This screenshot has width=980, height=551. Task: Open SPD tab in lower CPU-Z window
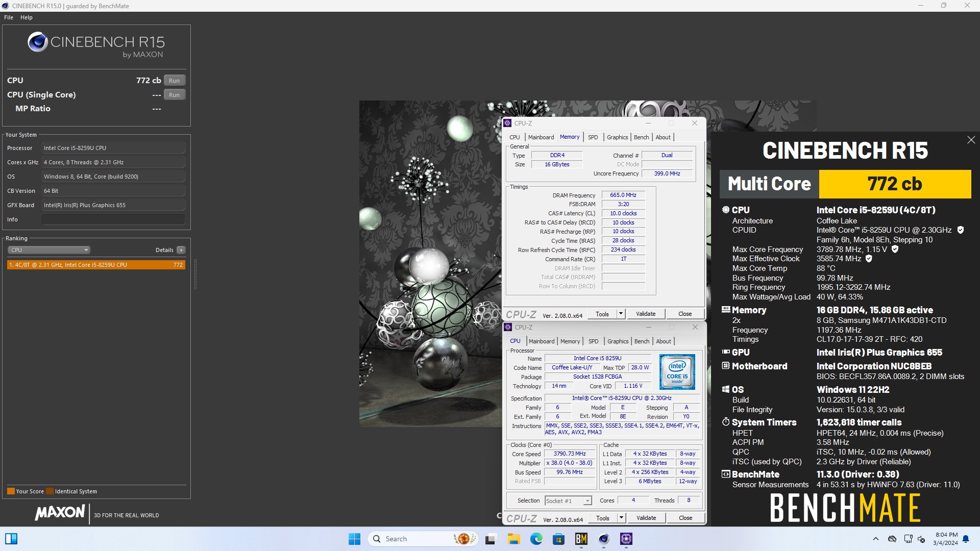click(x=593, y=341)
